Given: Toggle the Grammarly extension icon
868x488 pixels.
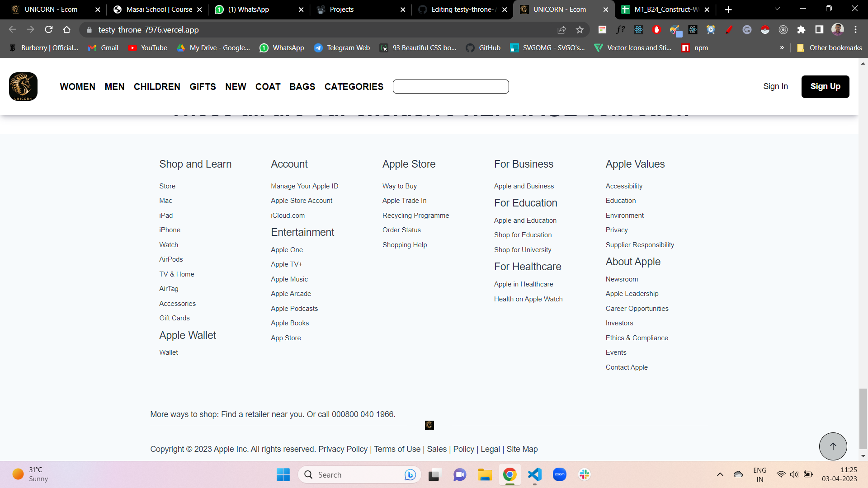Looking at the screenshot, I should (x=747, y=30).
